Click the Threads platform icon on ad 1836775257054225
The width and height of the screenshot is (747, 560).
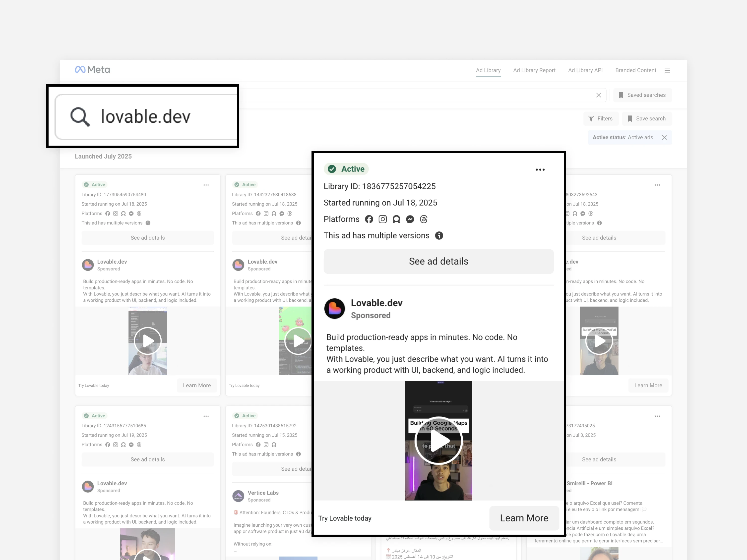[x=424, y=220]
